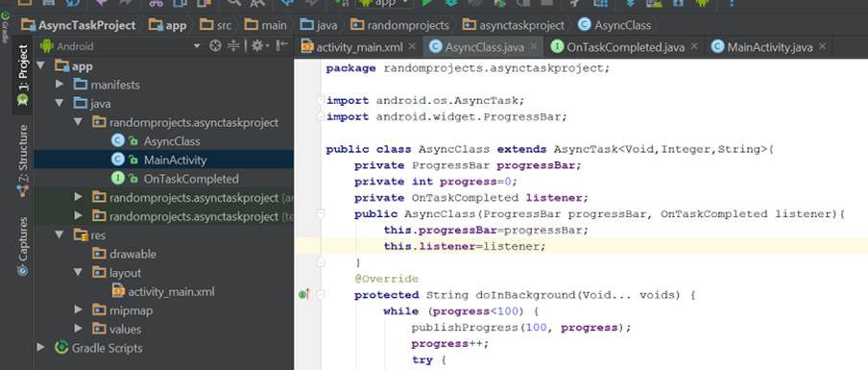Click the scroll from source target icon

[216, 46]
